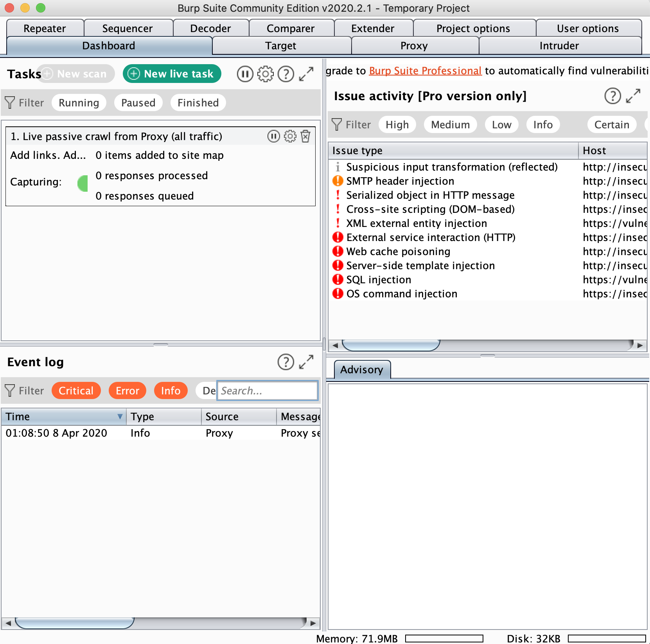Click SMTP header injection severity icon
The width and height of the screenshot is (650, 644).
[338, 181]
